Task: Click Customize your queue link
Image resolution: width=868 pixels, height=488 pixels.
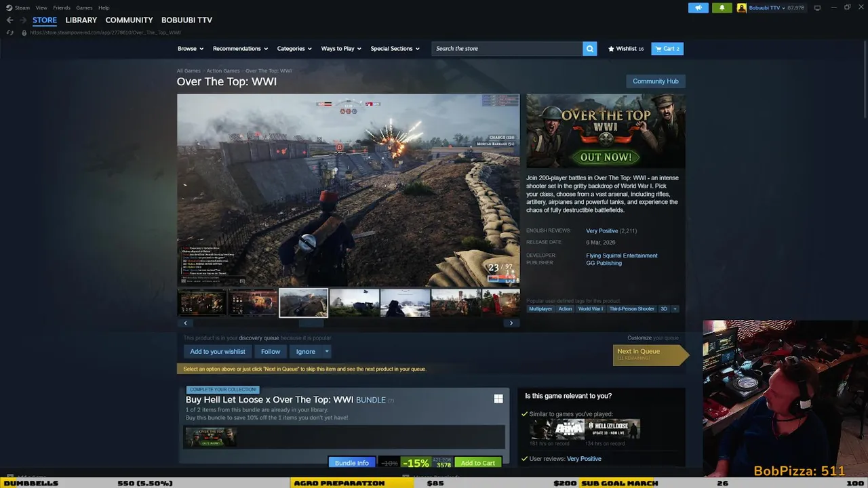Action: coord(639,338)
